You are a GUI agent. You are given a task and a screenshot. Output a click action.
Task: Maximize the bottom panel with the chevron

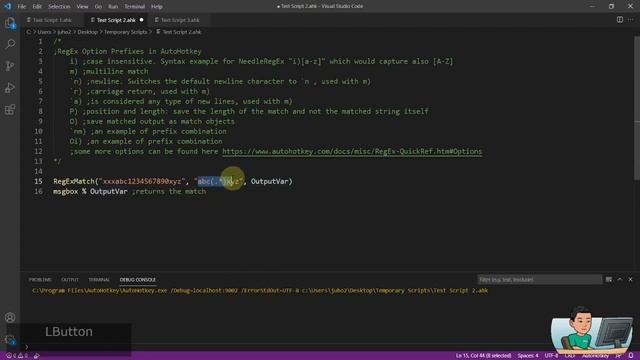620,280
